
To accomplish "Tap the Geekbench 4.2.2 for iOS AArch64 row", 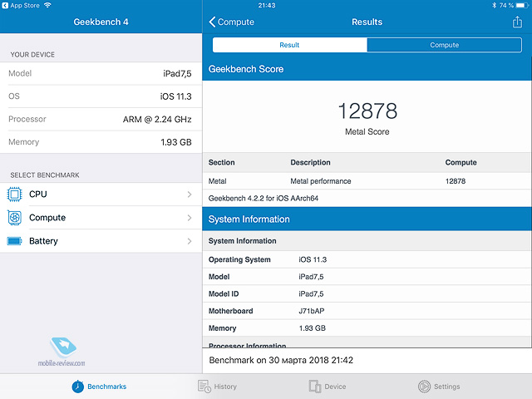I will [367, 198].
